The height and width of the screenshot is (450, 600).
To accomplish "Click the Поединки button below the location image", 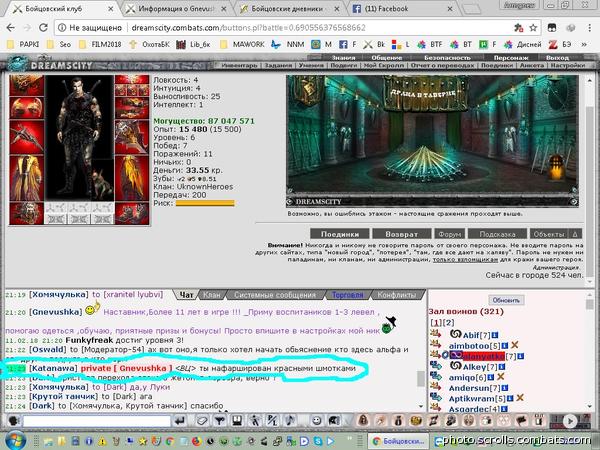I will [340, 234].
